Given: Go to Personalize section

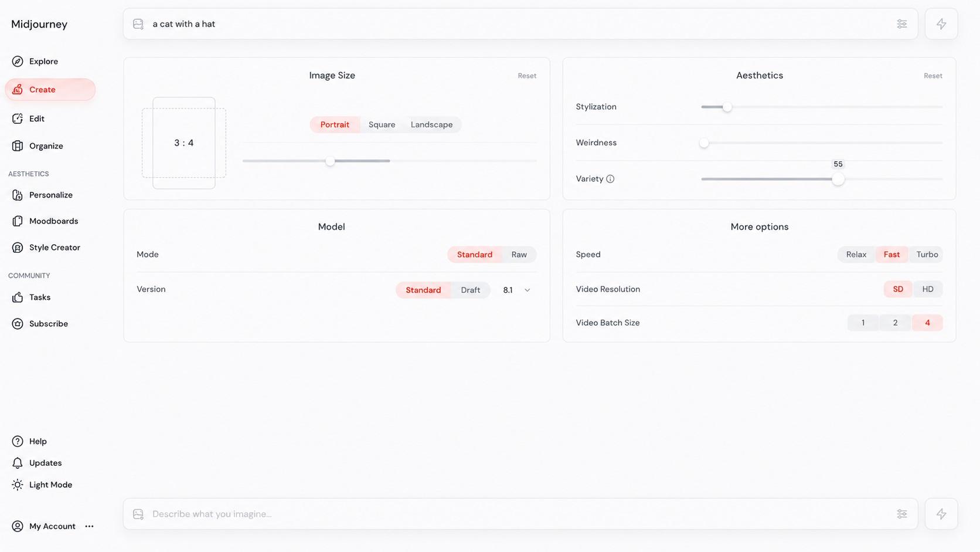Looking at the screenshot, I should click(50, 195).
